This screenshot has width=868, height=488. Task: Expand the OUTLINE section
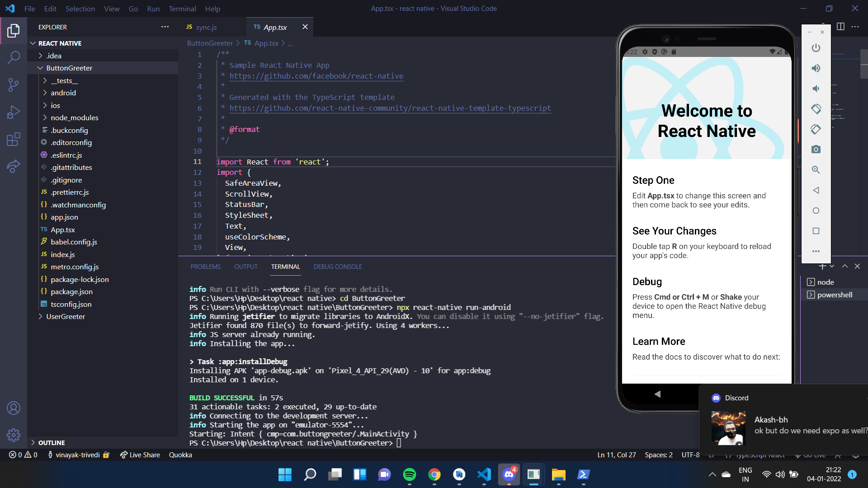coord(103,443)
